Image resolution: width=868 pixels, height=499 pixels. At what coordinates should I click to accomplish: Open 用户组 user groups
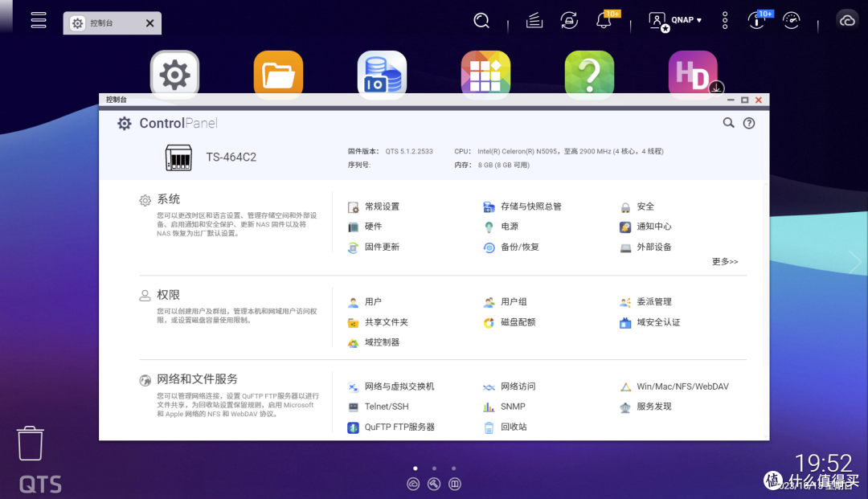[505, 302]
